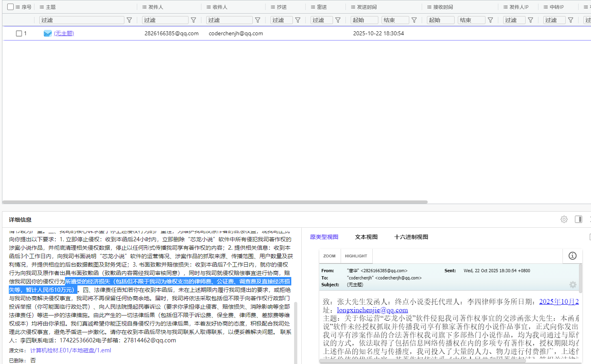The image size is (591, 364).
Task: Click the ZOOM button in the preview toolbar
Action: click(329, 256)
